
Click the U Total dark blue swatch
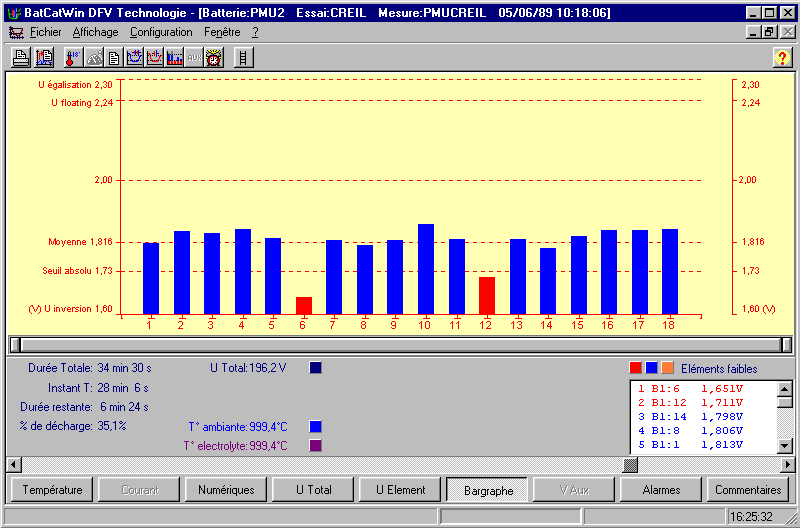coord(315,368)
